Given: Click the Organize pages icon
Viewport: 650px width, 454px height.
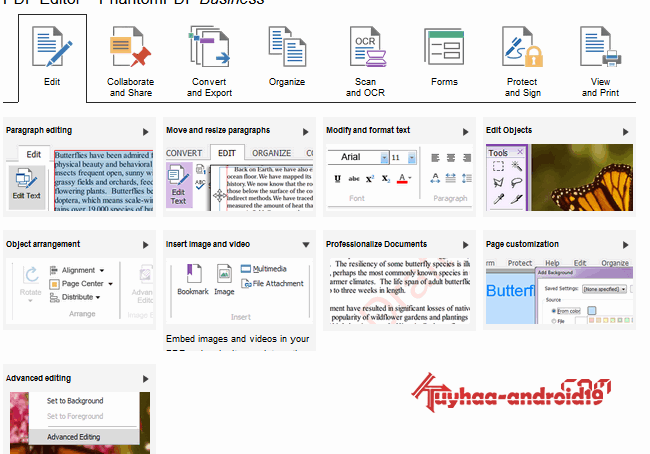Looking at the screenshot, I should (x=287, y=46).
